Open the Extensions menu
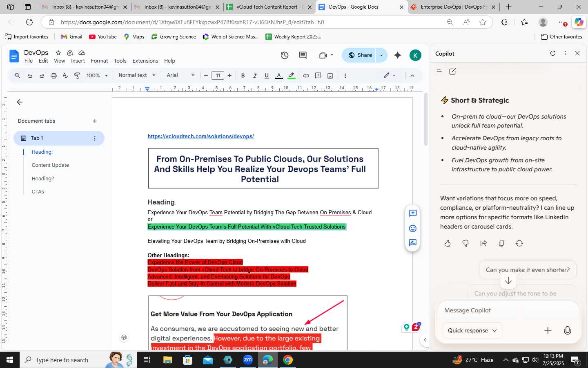Screen dimensions: 588x368 [145, 61]
